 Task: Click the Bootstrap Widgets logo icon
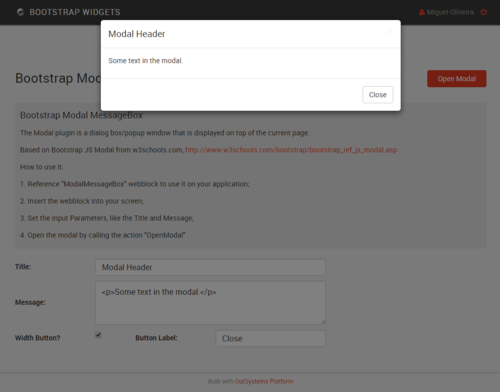tap(20, 12)
